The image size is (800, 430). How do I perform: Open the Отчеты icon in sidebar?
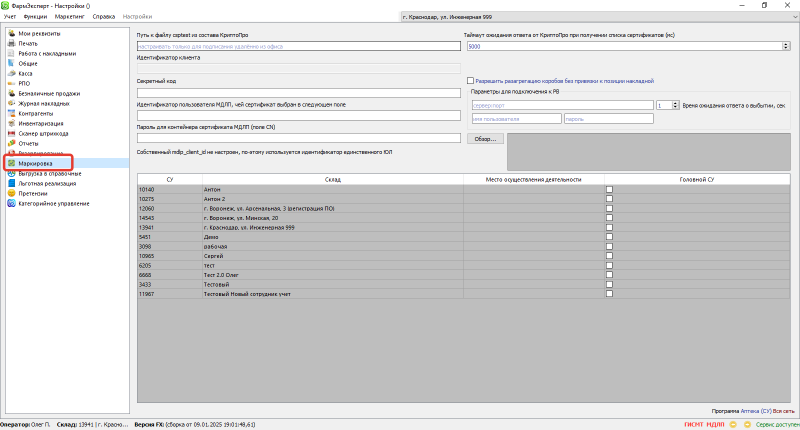click(11, 142)
